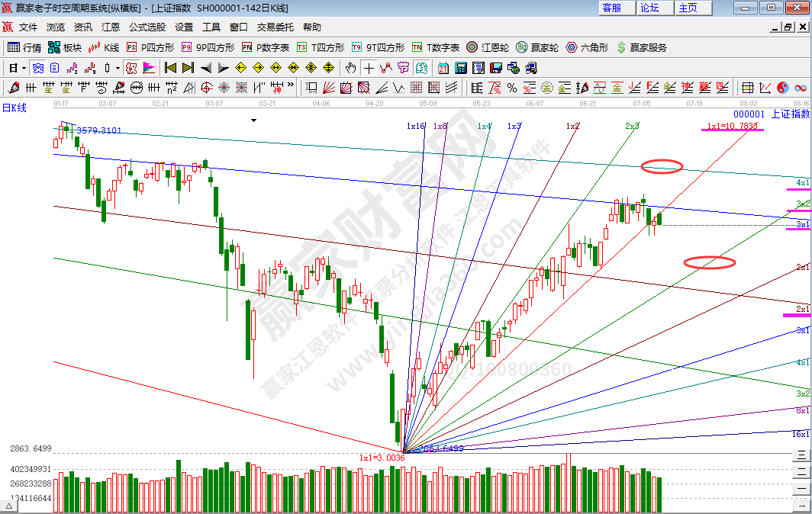812x514 pixels.
Task: Click the calendar icon showing 21
Action: pos(443,68)
